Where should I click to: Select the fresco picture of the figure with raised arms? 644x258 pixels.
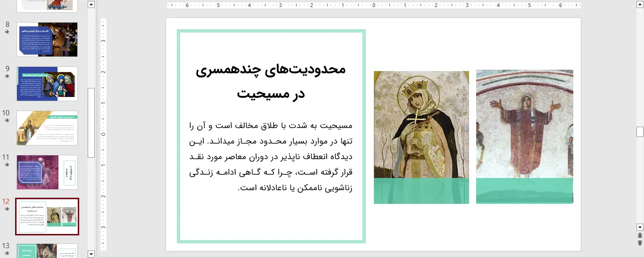point(525,124)
